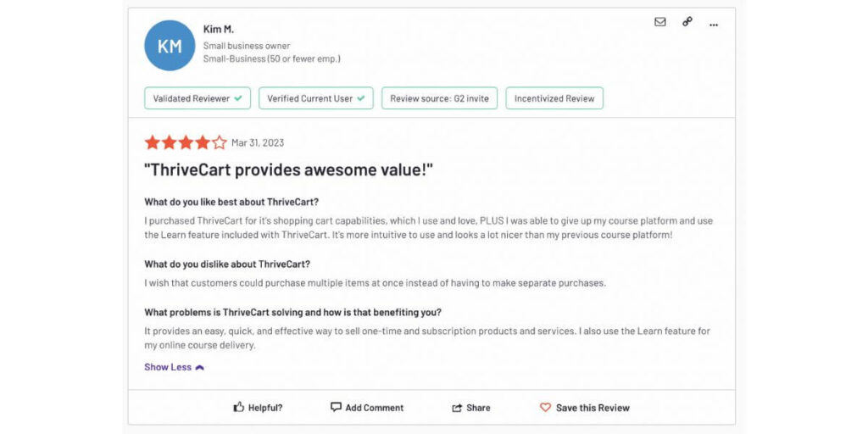The image size is (868, 434).
Task: Click the heart Save this Review icon
Action: tap(546, 408)
